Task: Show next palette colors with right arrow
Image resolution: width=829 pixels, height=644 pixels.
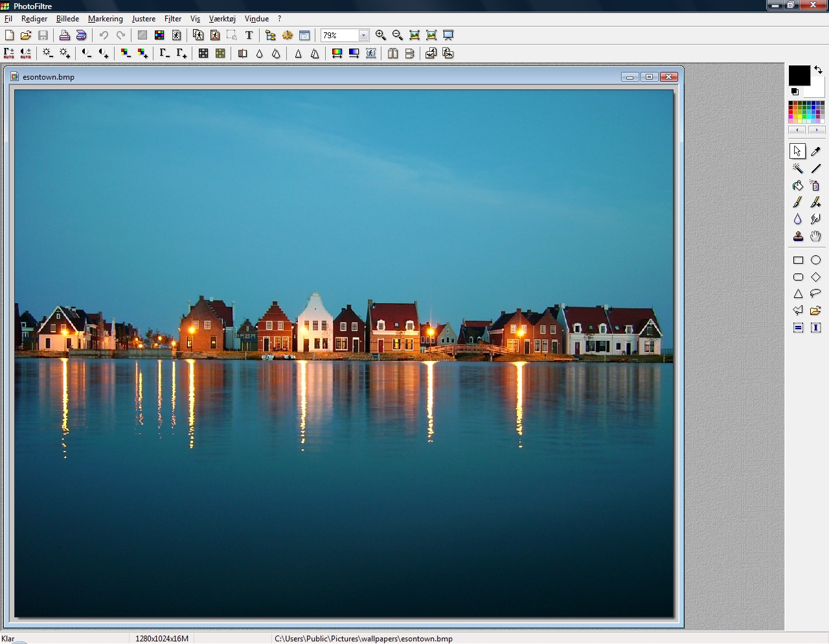Action: 817,130
